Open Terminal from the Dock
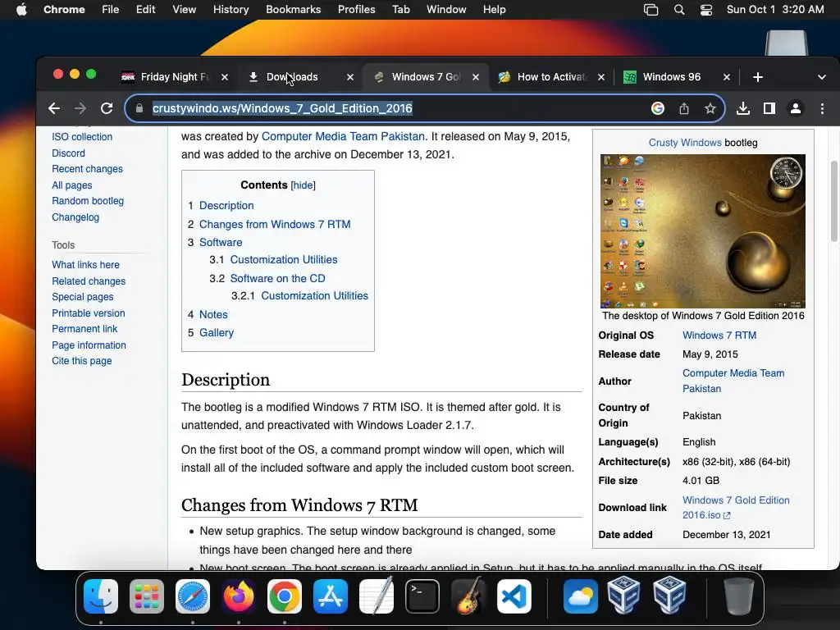Image resolution: width=840 pixels, height=630 pixels. 422,596
